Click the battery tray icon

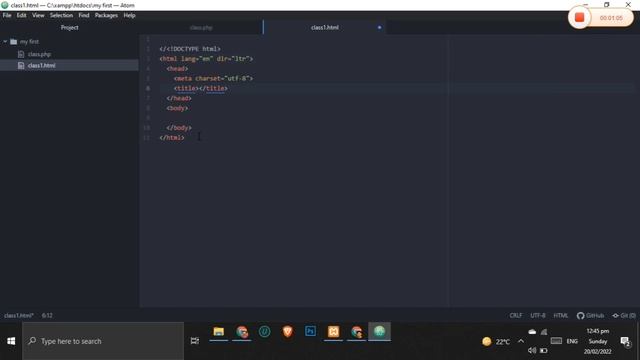click(544, 350)
